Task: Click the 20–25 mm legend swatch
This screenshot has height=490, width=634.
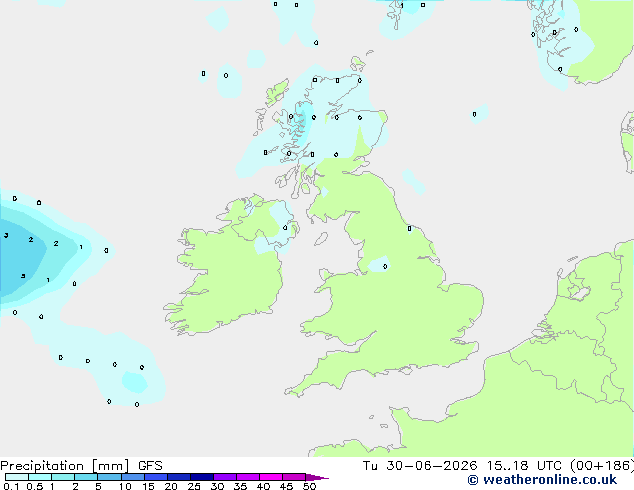Action: pos(179,477)
